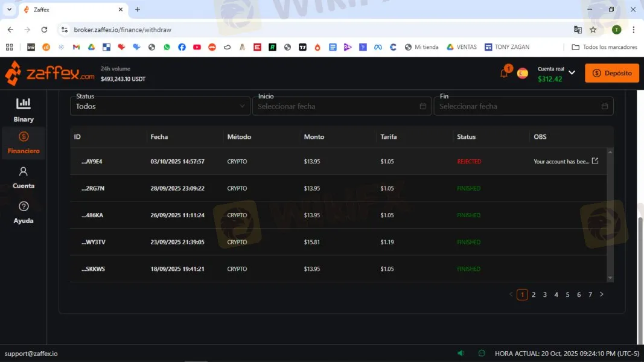Go to page 2 of the withdrawal history
This screenshot has width=644, height=362.
pos(534,294)
